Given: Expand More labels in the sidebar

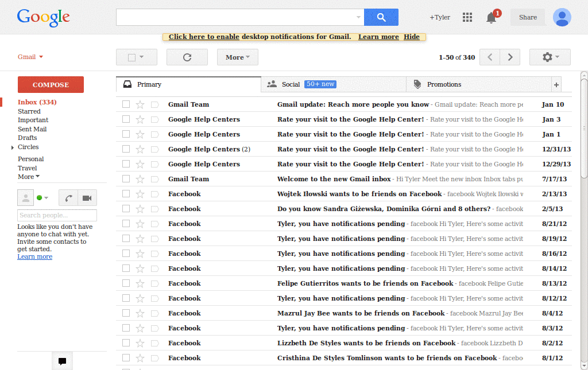Looking at the screenshot, I should pos(29,177).
